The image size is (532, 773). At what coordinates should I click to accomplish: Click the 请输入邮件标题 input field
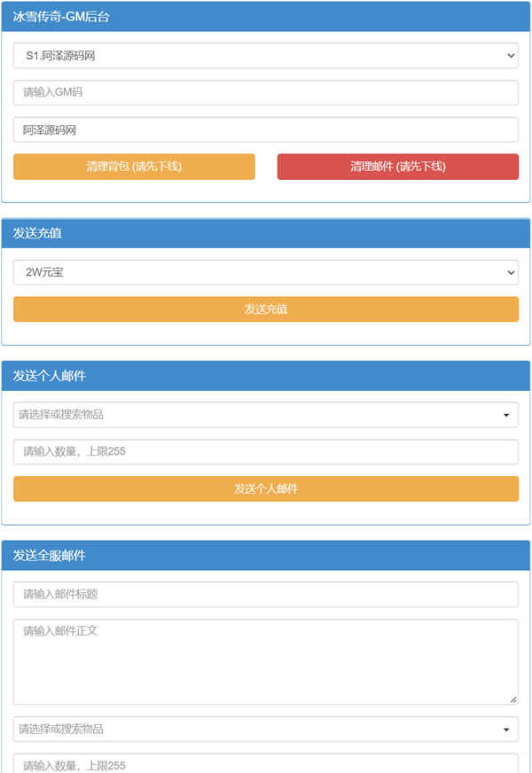click(265, 594)
